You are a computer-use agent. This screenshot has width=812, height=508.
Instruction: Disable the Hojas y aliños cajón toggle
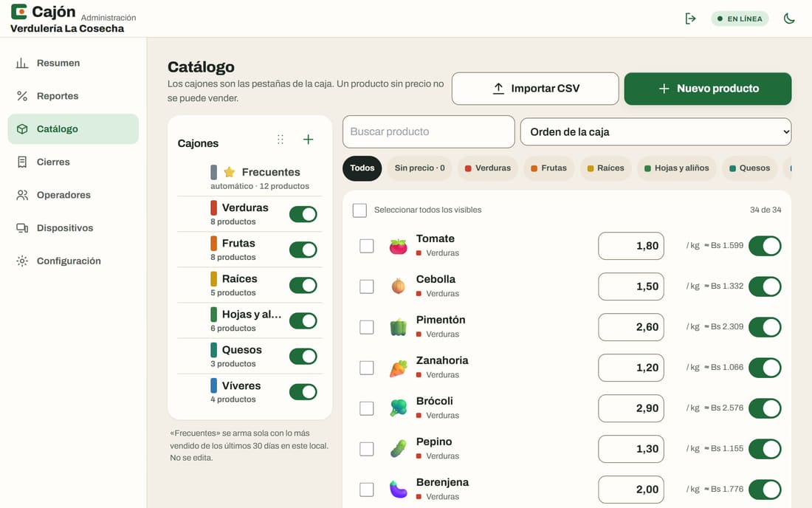[303, 321]
